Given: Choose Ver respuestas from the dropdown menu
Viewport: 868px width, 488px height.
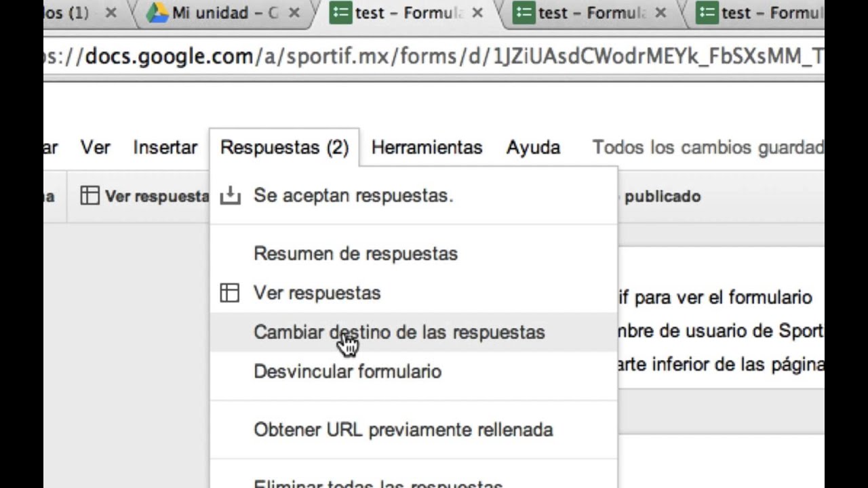Looking at the screenshot, I should pyautogui.click(x=414, y=293).
